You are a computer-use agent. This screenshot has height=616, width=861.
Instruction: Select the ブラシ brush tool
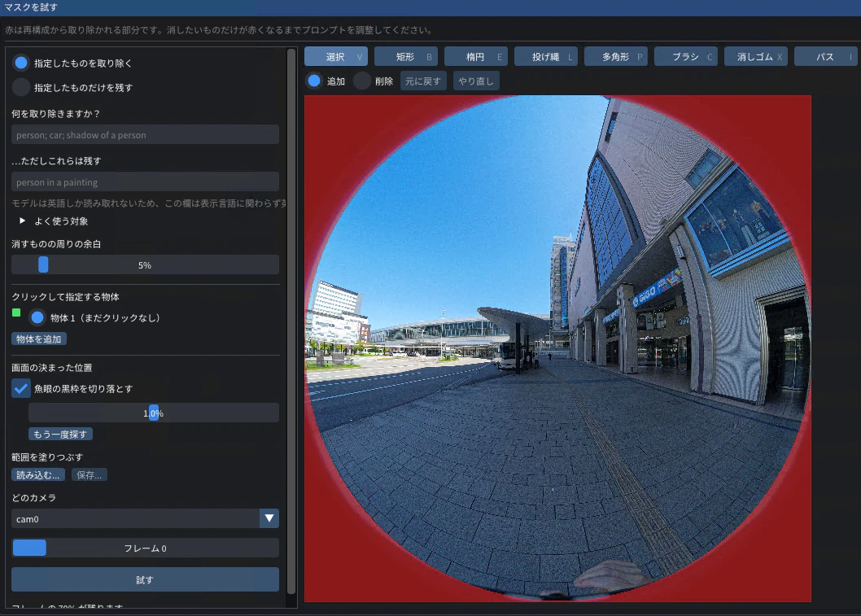point(686,56)
